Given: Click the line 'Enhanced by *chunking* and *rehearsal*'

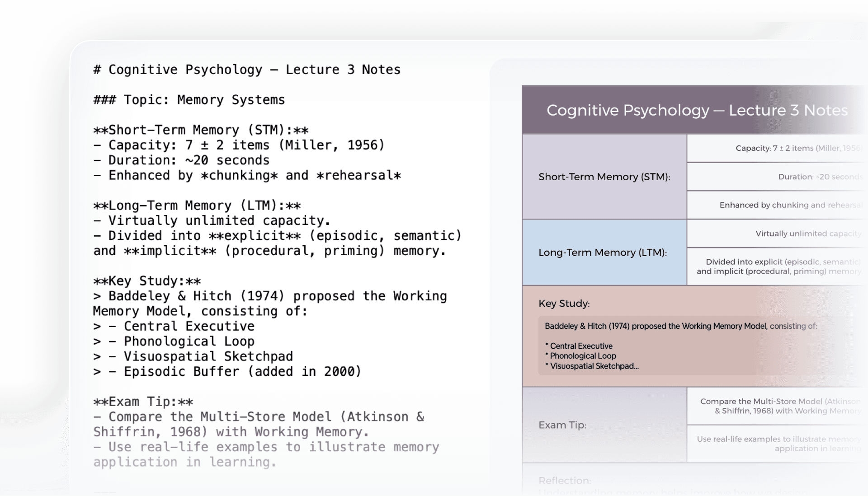Looking at the screenshot, I should (x=255, y=175).
